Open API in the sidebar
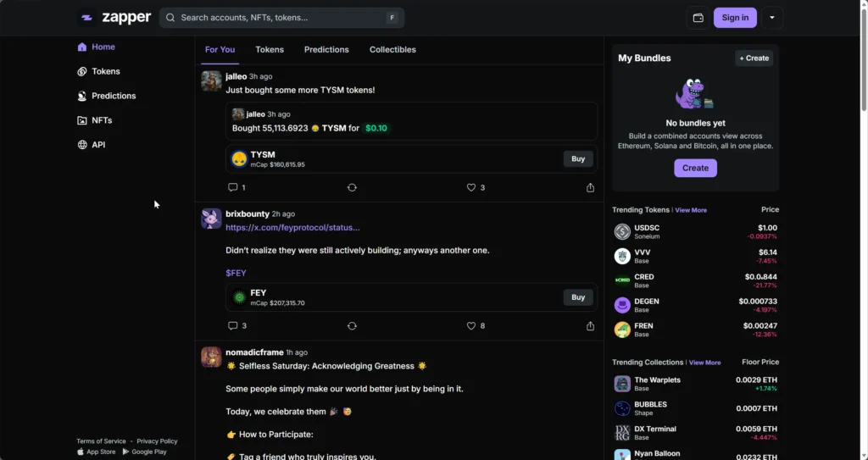This screenshot has width=868, height=460. click(x=92, y=145)
